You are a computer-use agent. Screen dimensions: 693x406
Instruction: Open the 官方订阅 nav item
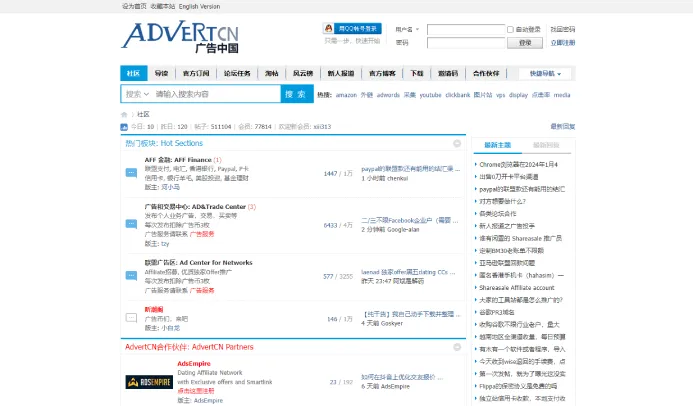[x=196, y=73]
